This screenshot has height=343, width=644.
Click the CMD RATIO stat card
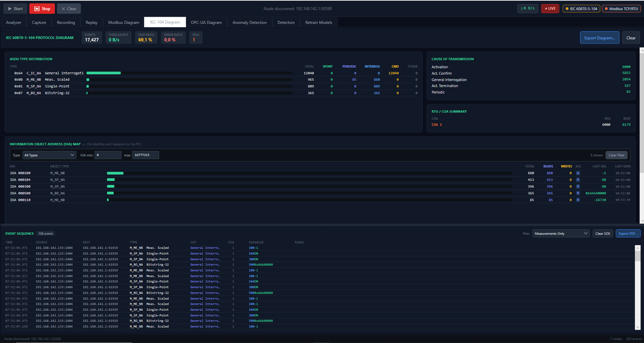146,37
